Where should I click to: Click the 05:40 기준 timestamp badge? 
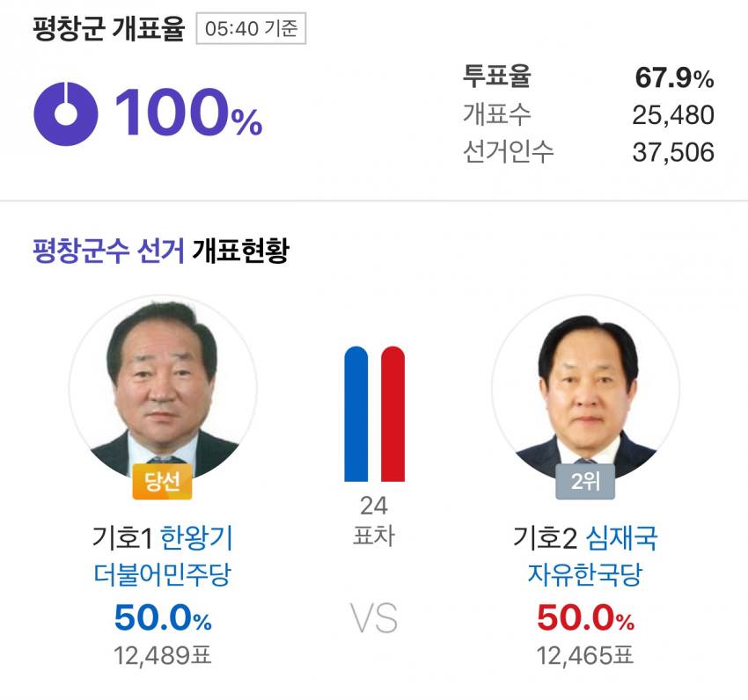point(251,29)
